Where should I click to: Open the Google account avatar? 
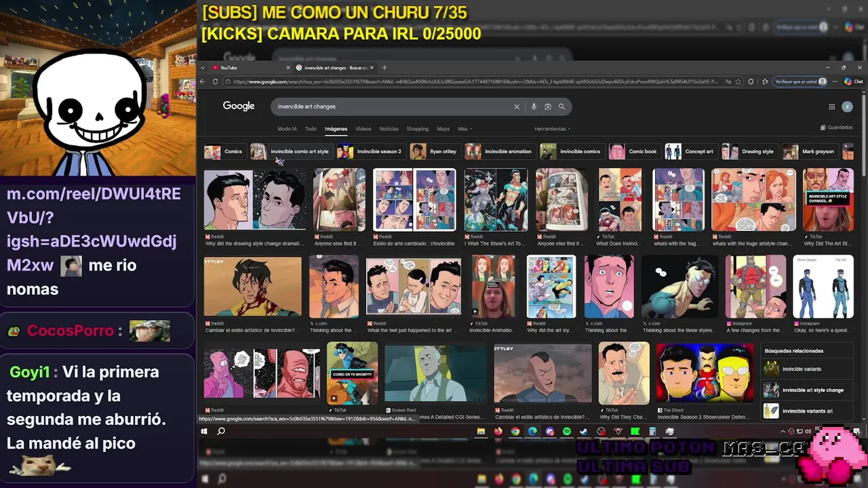[x=847, y=106]
